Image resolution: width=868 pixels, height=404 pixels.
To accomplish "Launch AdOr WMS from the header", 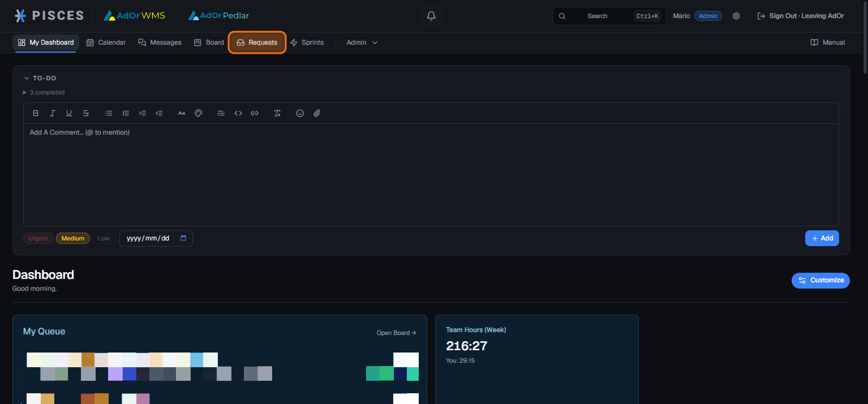I will point(134,16).
